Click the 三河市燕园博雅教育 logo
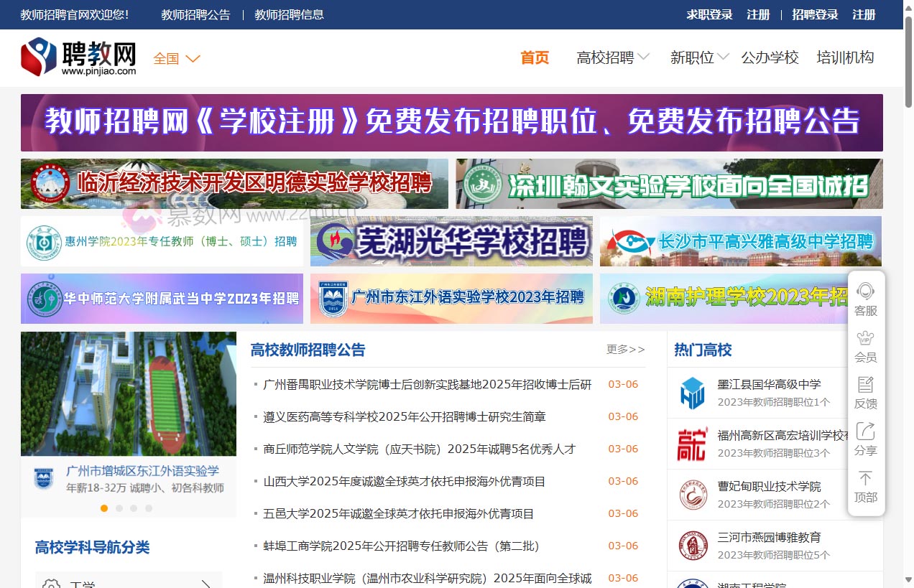The height and width of the screenshot is (588, 914). [x=692, y=545]
